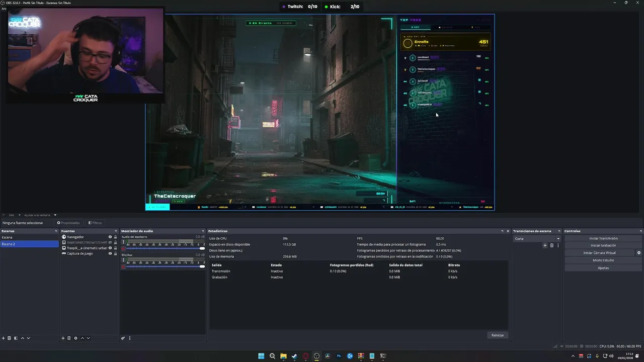
Task: Move scene up arrow in Escenas panel
Action: [22, 338]
